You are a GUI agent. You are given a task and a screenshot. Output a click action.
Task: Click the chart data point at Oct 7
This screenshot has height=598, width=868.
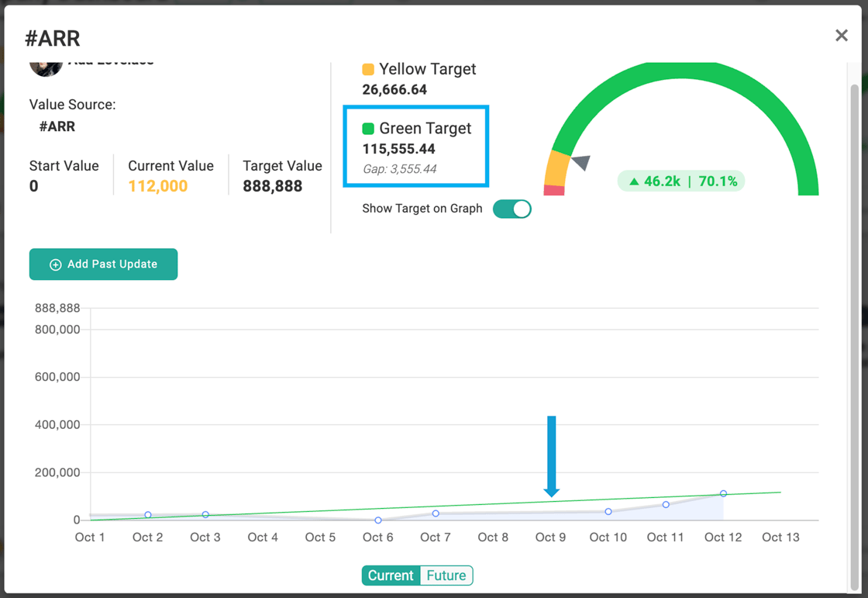coord(436,512)
